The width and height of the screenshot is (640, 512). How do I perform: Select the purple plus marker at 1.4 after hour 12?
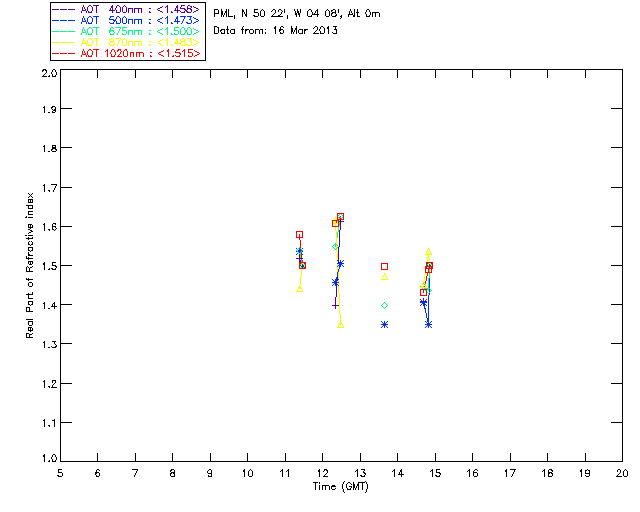pyautogui.click(x=335, y=305)
